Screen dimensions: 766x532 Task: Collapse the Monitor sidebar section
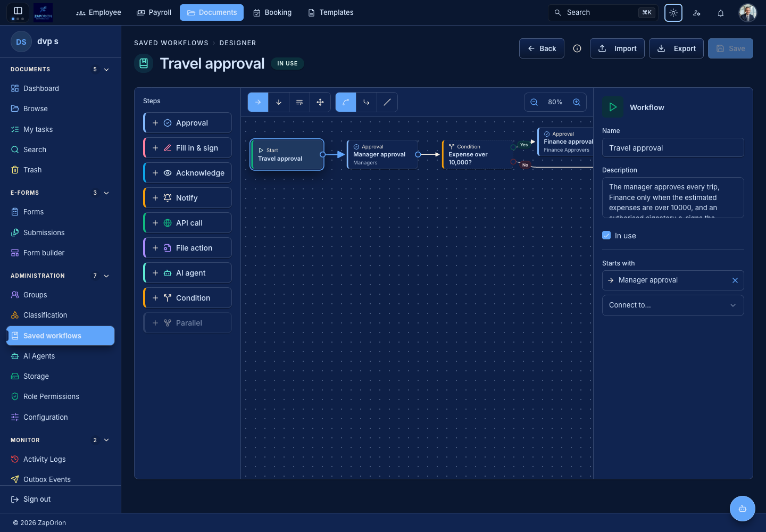pos(106,440)
